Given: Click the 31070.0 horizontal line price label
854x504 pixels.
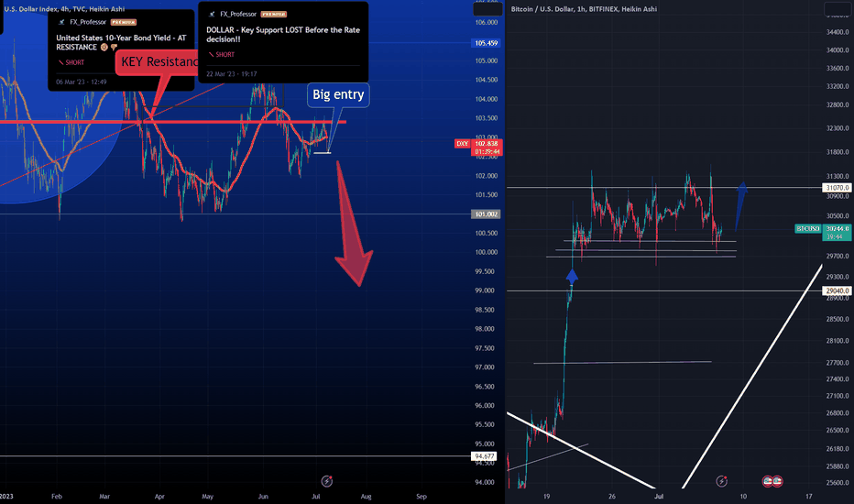Looking at the screenshot, I should point(838,188).
